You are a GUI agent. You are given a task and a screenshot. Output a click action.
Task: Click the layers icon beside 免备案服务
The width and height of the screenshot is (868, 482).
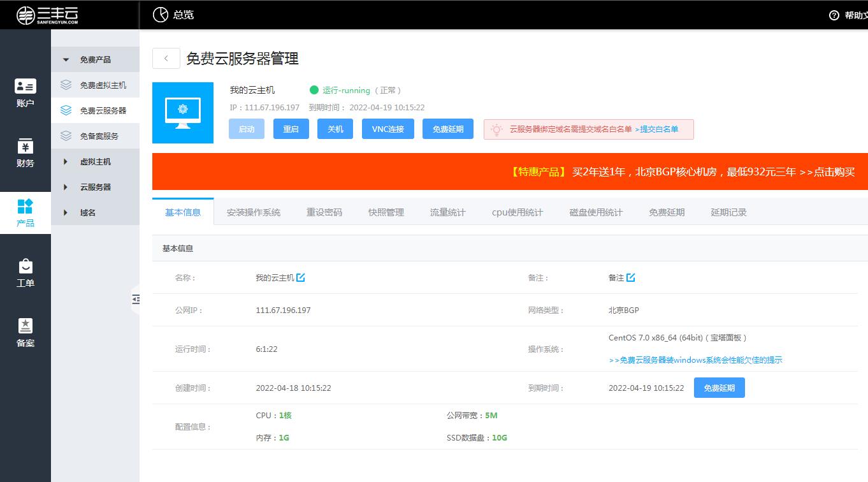click(x=66, y=136)
